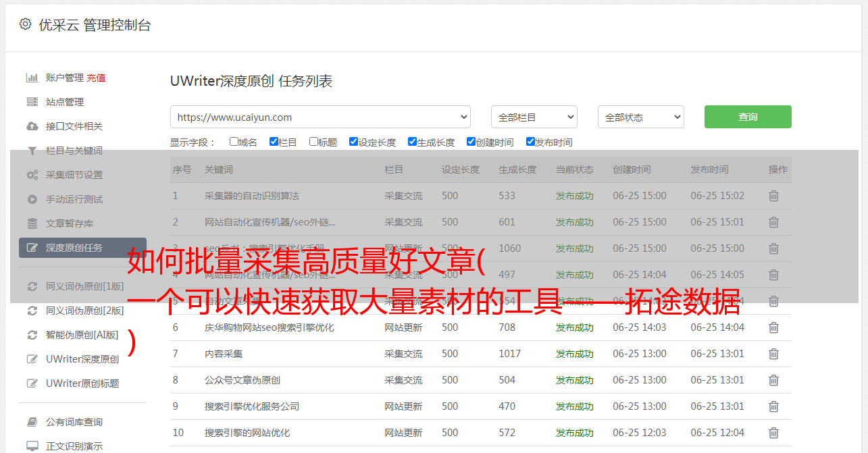Click the gear icon beside 优采云 管理控制台
The image size is (868, 453).
pyautogui.click(x=25, y=24)
